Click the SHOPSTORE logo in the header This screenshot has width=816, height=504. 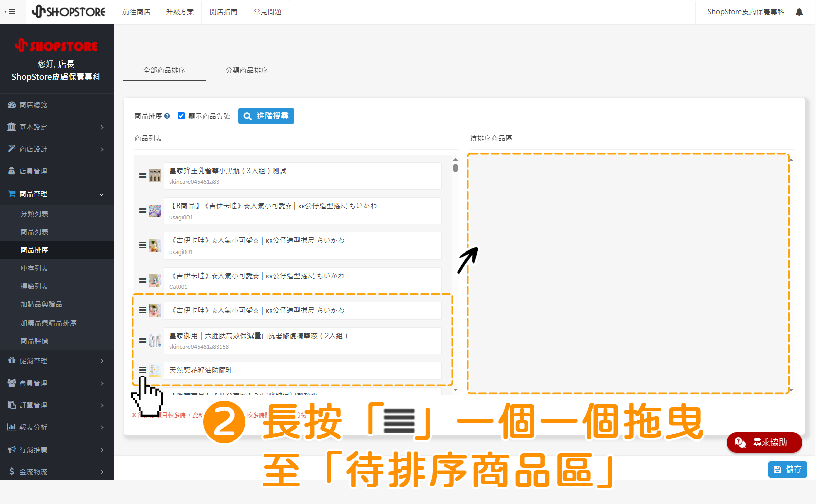pyautogui.click(x=69, y=11)
